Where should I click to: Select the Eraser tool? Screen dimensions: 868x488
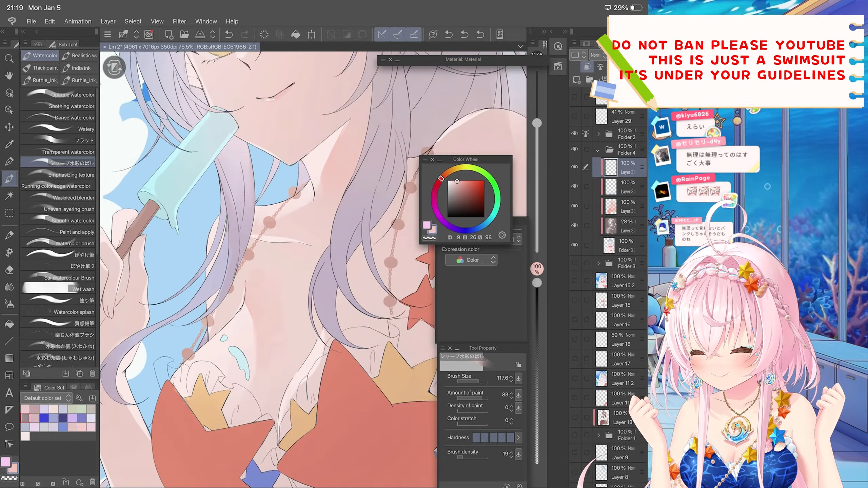(x=9, y=270)
